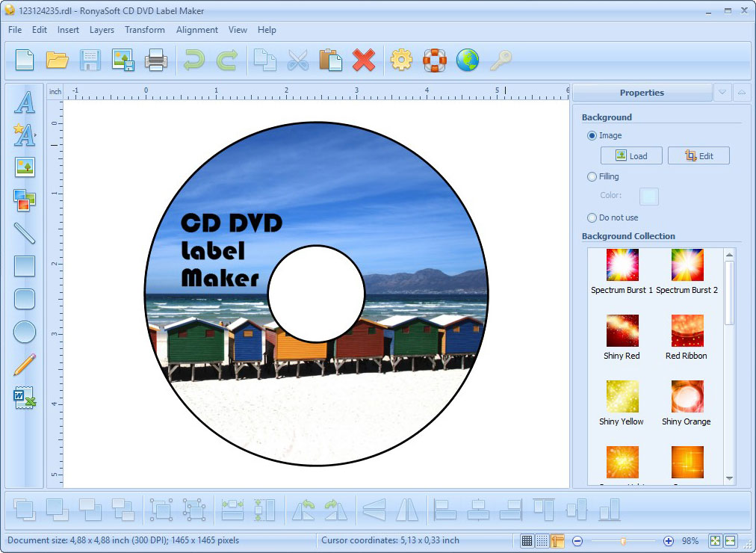Open the File menu

15,30
